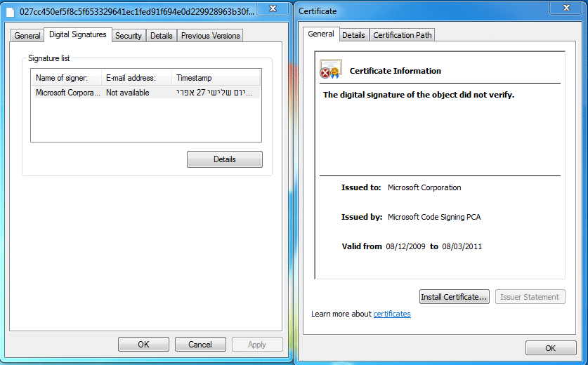Click the Not available e-mail cell
This screenshot has height=365, width=588.
tap(127, 93)
